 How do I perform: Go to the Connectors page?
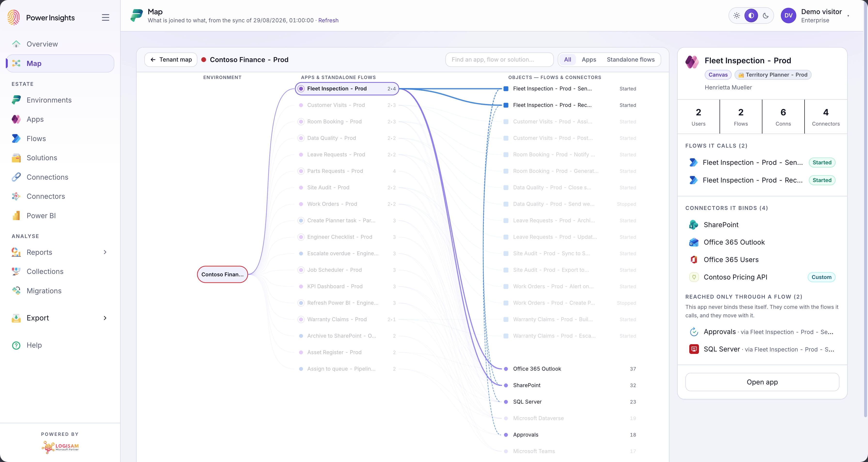[x=60, y=196]
